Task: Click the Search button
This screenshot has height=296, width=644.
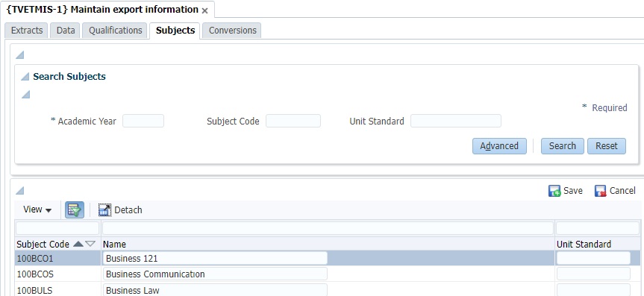Action: point(562,146)
